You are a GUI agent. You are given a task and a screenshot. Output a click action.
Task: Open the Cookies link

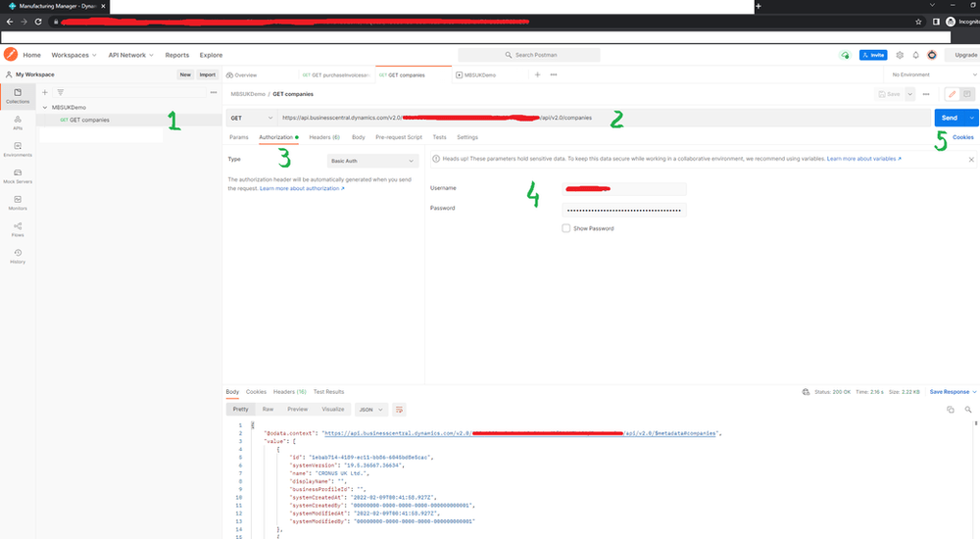962,137
